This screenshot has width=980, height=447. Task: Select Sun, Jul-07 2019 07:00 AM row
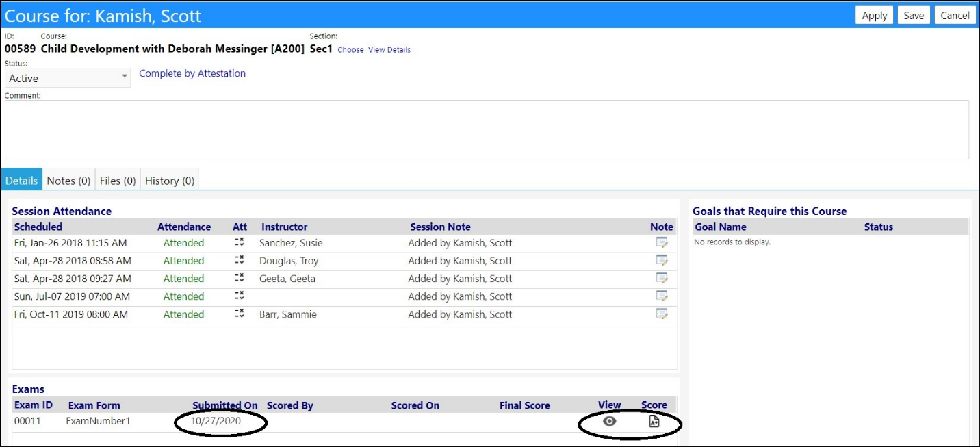coord(344,296)
